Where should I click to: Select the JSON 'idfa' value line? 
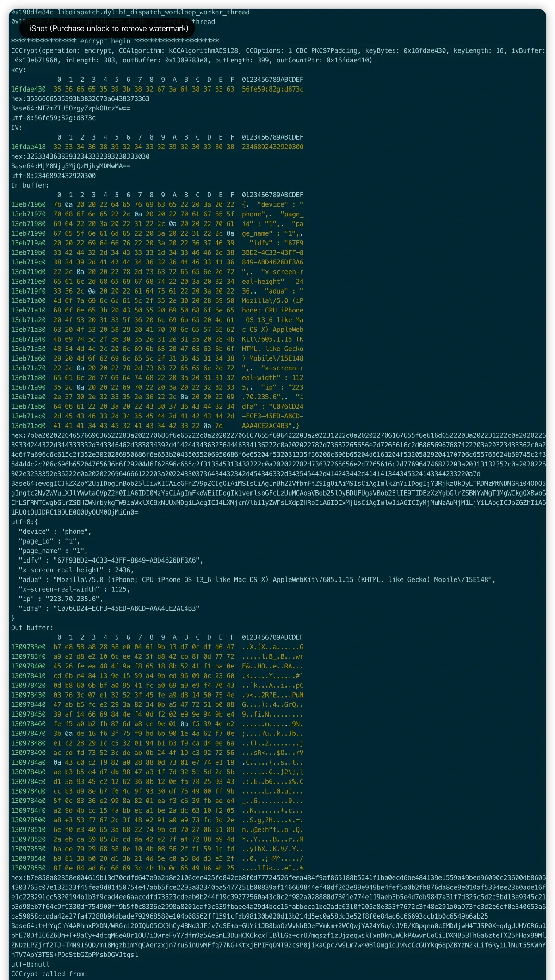pos(109,608)
